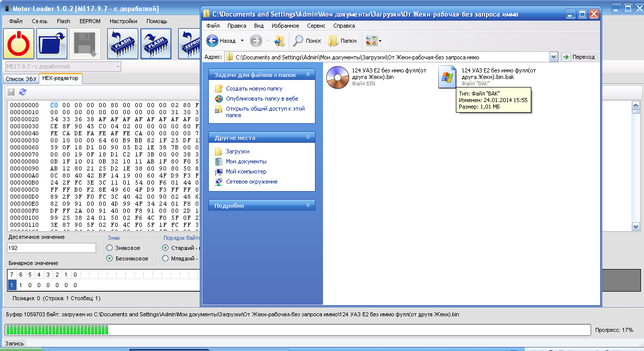The image size is (644, 351).
Task: Click Опубликовать папку в вебе task
Action: pos(262,99)
